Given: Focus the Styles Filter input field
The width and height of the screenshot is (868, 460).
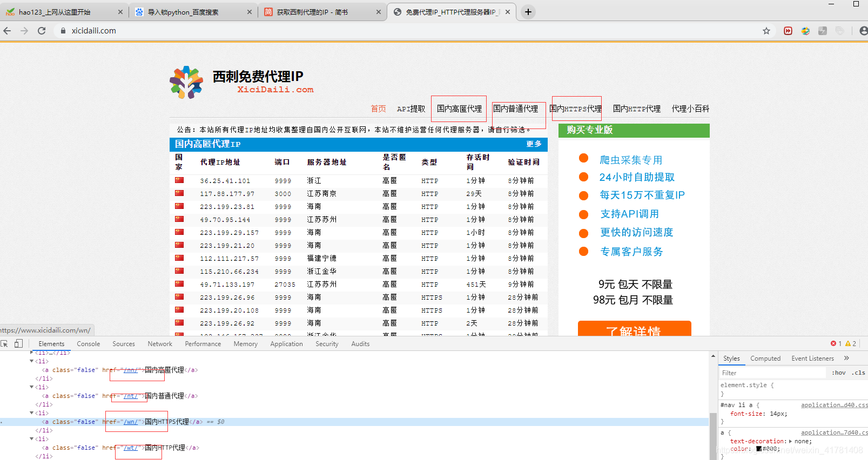Looking at the screenshot, I should coord(772,373).
